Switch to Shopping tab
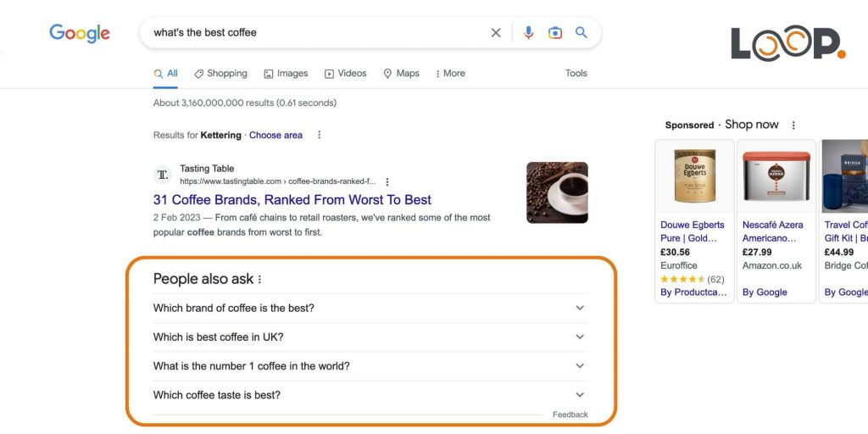868x434 pixels. (x=221, y=73)
